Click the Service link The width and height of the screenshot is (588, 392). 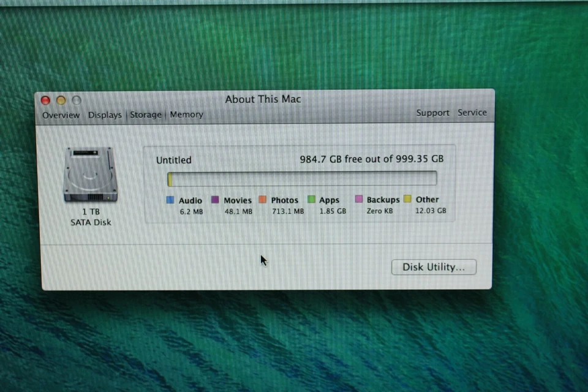[x=472, y=113]
